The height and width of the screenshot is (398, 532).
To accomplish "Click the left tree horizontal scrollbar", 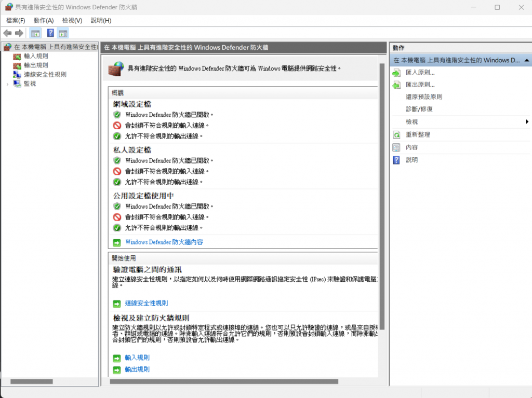I will tap(32, 382).
